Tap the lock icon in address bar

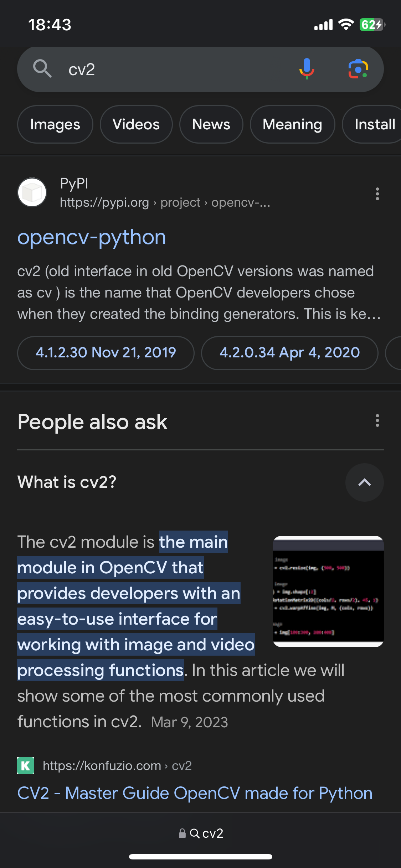[x=182, y=833]
